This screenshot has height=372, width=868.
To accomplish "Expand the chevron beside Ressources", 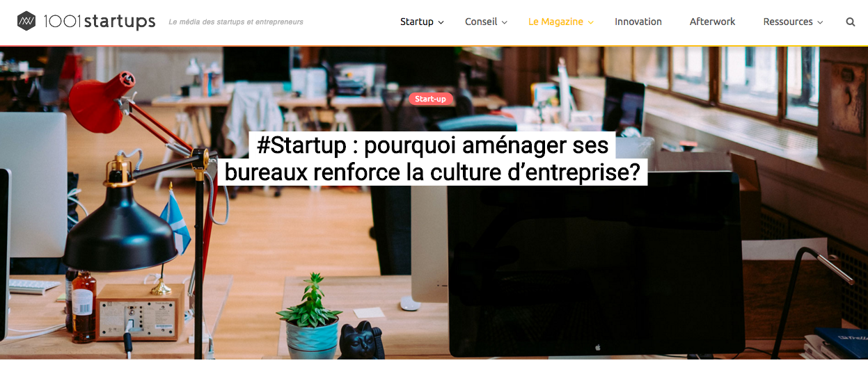I will [x=820, y=22].
